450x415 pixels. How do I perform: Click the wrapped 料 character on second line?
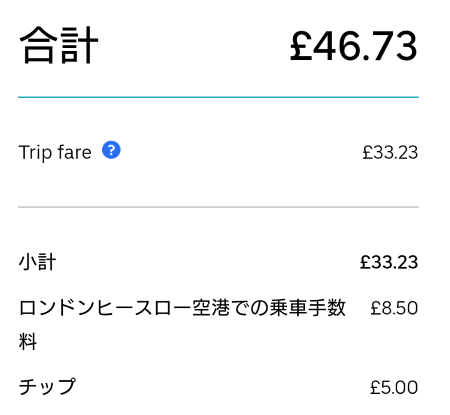pyautogui.click(x=28, y=341)
